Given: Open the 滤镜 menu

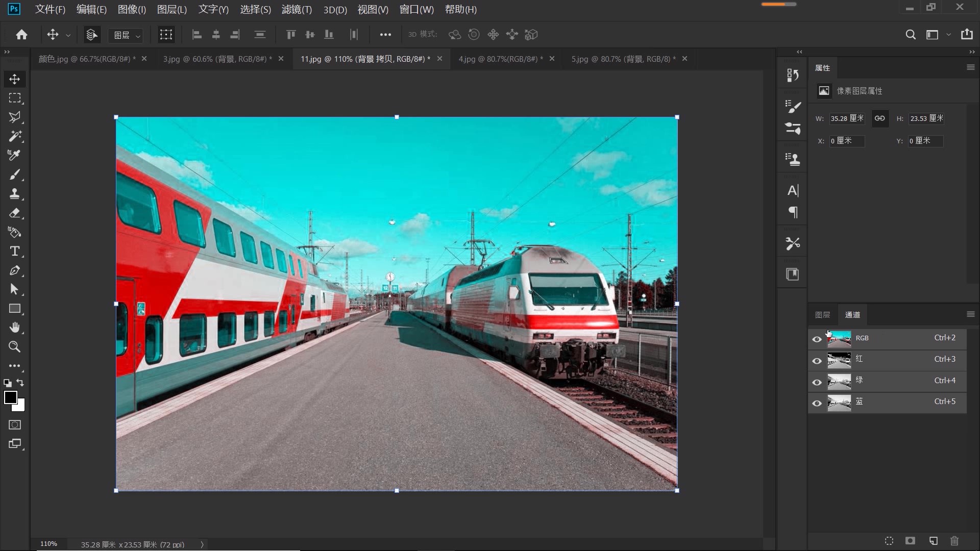Looking at the screenshot, I should (x=296, y=9).
